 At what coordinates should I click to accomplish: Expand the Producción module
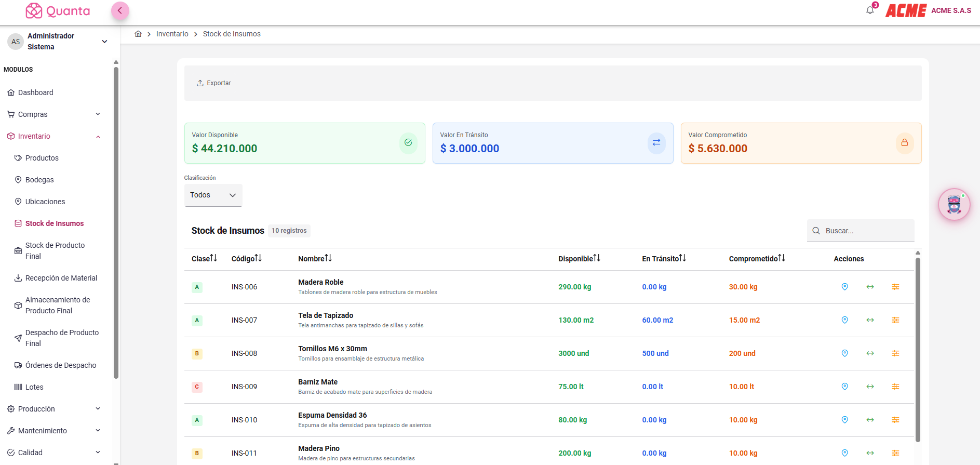coord(54,409)
